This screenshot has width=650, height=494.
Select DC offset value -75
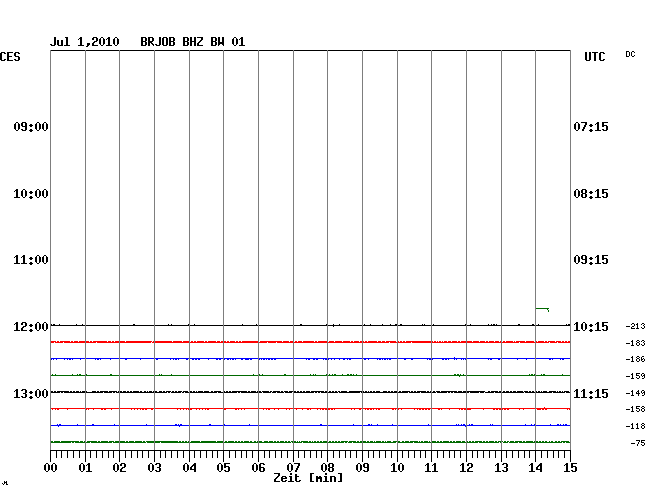pos(638,443)
